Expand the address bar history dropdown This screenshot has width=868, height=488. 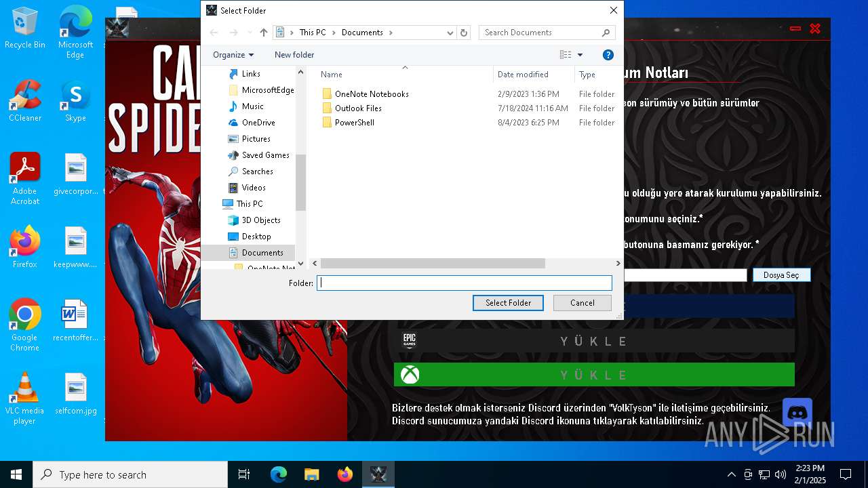click(x=450, y=33)
